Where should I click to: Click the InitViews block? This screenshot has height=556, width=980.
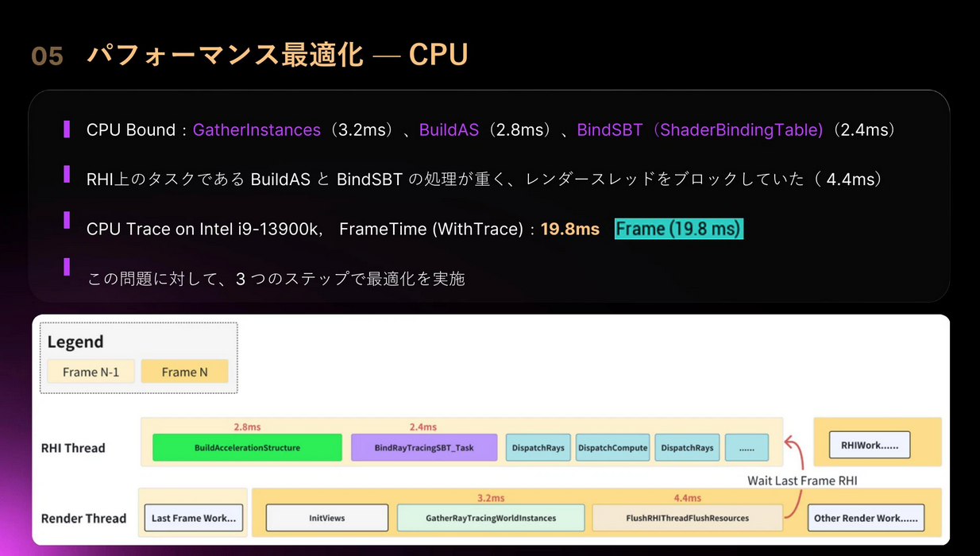(x=326, y=518)
